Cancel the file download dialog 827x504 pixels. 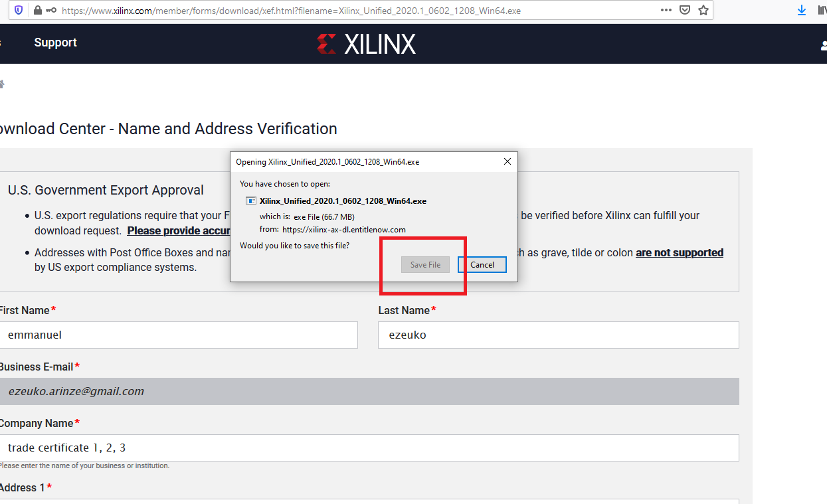(x=482, y=264)
